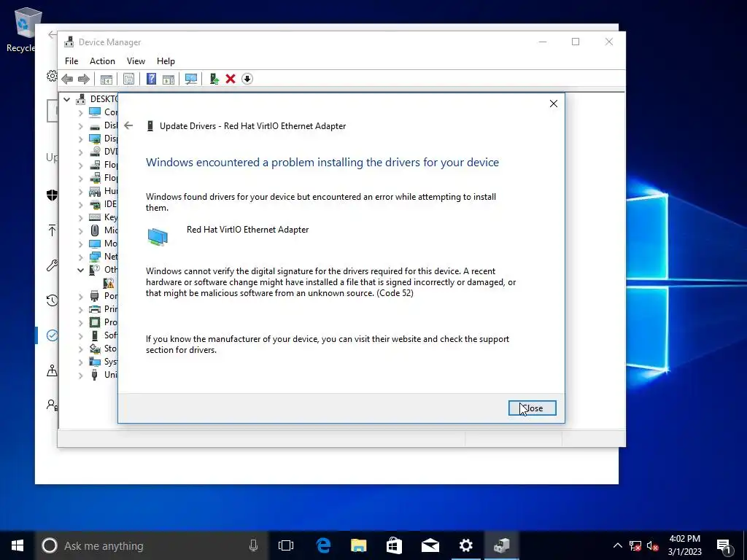
Task: Click the Find my device icon in Settings sidebar
Action: point(52,370)
